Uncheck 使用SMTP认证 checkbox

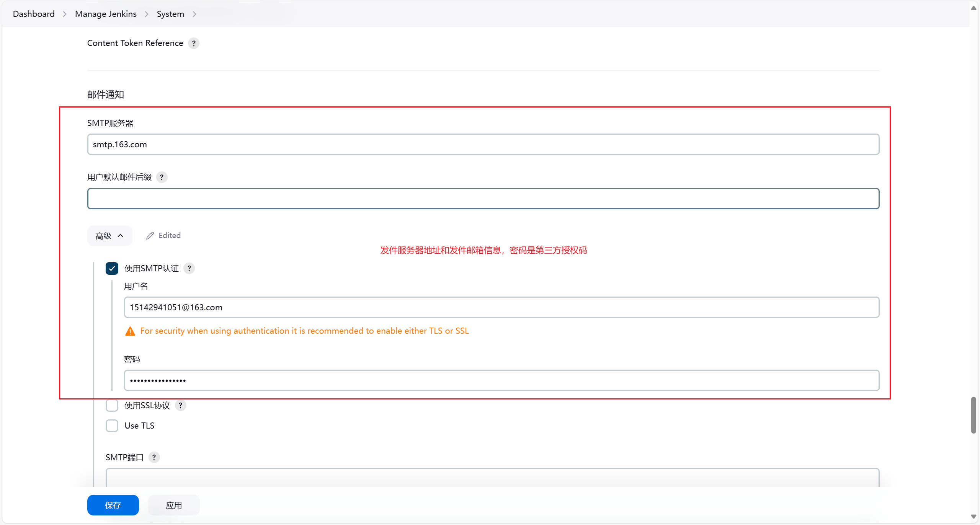[112, 268]
